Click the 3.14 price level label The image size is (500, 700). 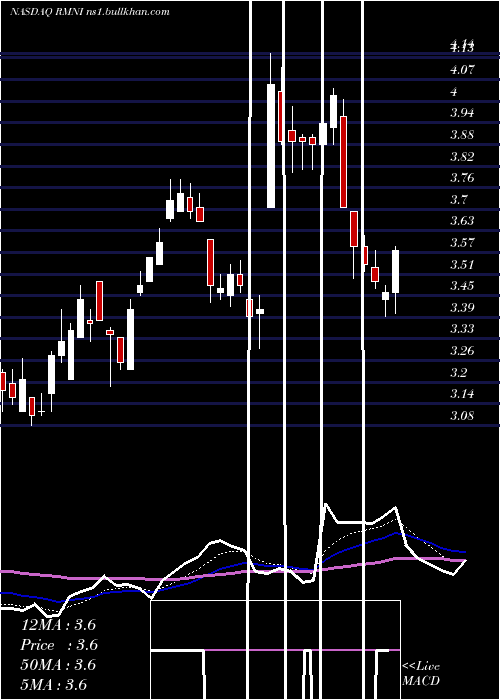coord(462,394)
